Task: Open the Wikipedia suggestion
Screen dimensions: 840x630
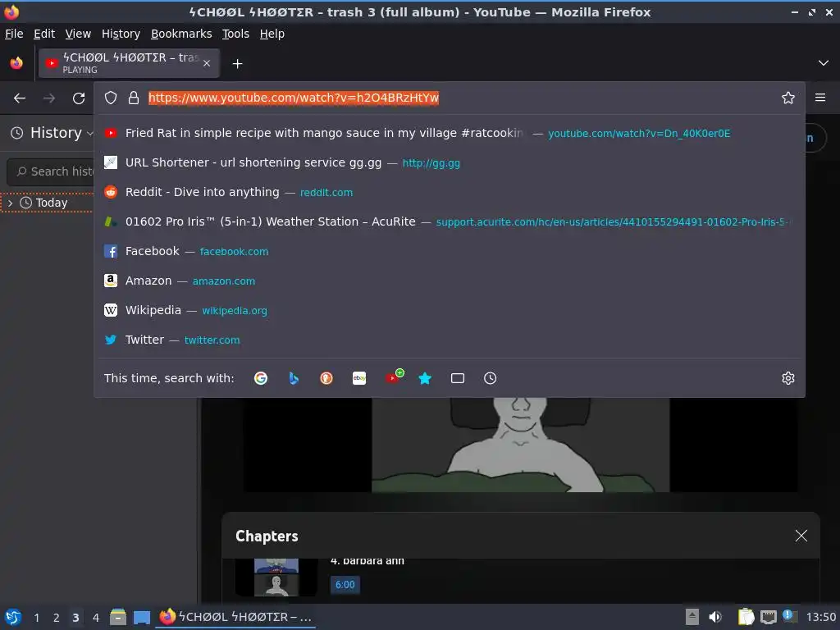Action: pyautogui.click(x=449, y=309)
